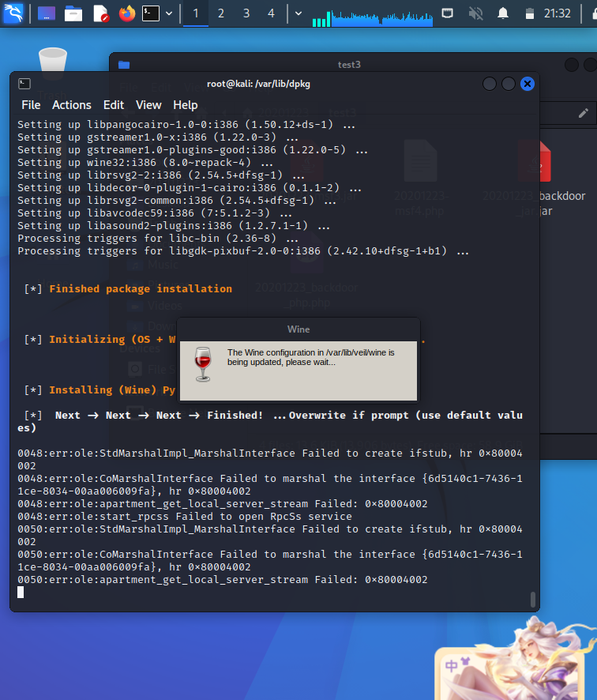Click the edit path pencil icon in test3
Viewport: 597px width, 700px height.
[x=583, y=113]
